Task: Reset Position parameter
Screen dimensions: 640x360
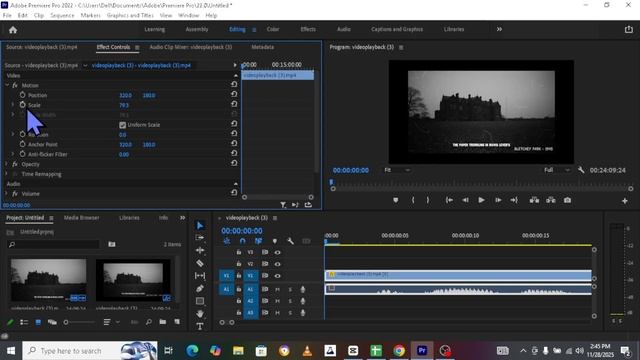Action: click(x=234, y=94)
